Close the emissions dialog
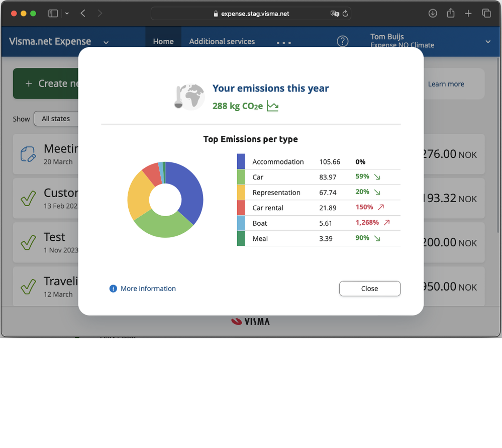 coord(370,289)
